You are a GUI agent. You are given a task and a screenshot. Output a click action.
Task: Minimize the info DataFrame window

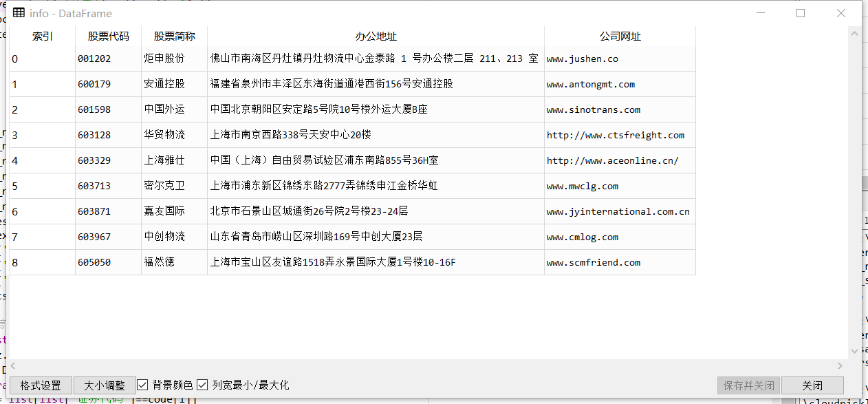pos(761,13)
